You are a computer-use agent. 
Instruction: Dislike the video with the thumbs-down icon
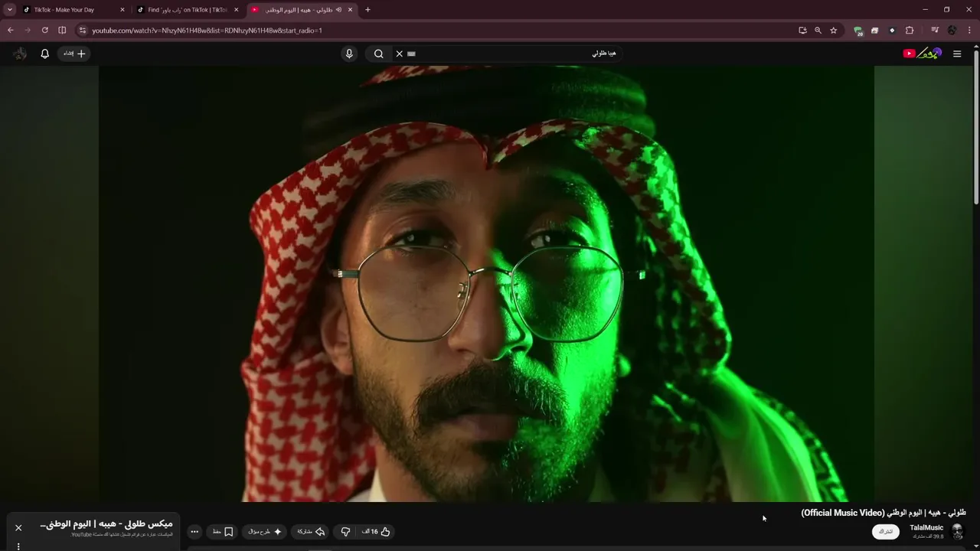pyautogui.click(x=345, y=531)
